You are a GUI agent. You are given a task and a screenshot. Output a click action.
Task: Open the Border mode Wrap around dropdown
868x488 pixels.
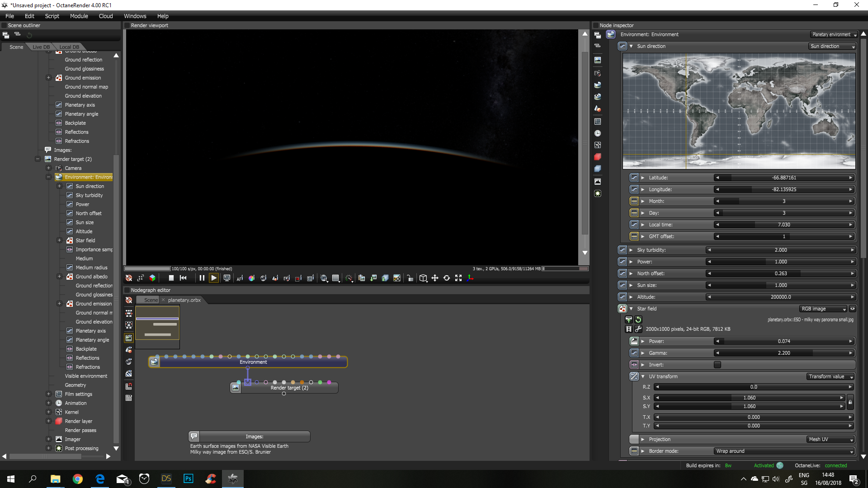pyautogui.click(x=784, y=451)
